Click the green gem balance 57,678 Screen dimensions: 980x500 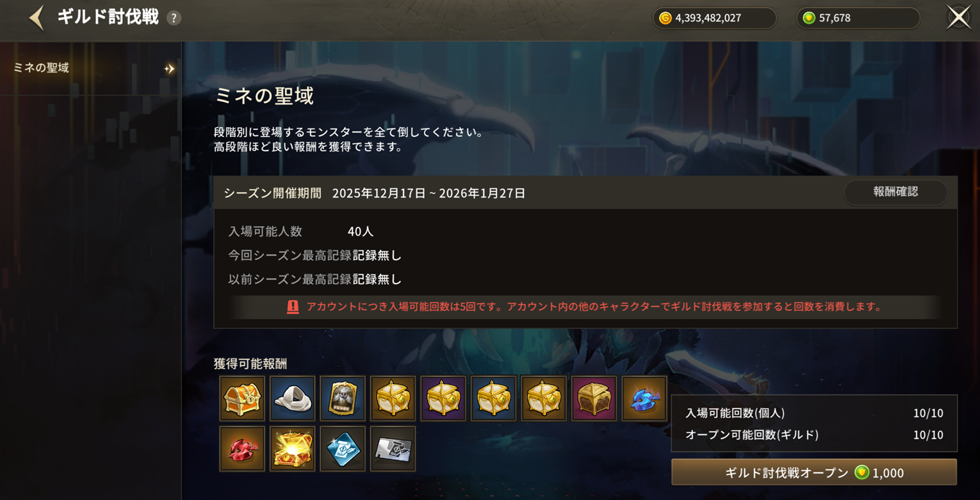[858, 18]
